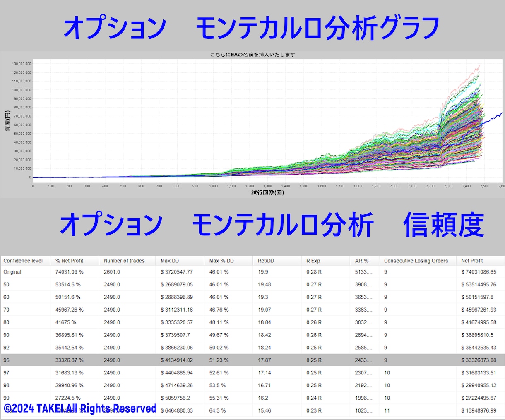
Task: Click the 0.23 R cell
Action: tap(314, 410)
